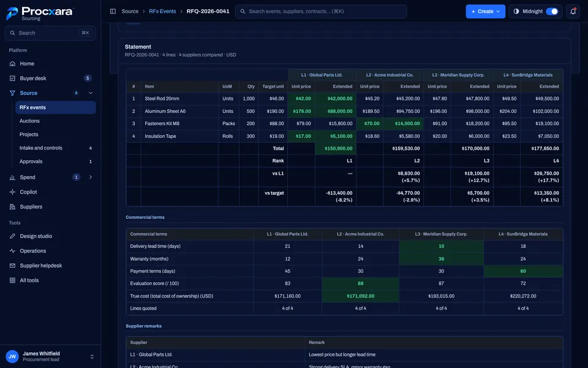This screenshot has height=368, width=588.
Task: Click the Design studio pencil icon
Action: (x=12, y=236)
